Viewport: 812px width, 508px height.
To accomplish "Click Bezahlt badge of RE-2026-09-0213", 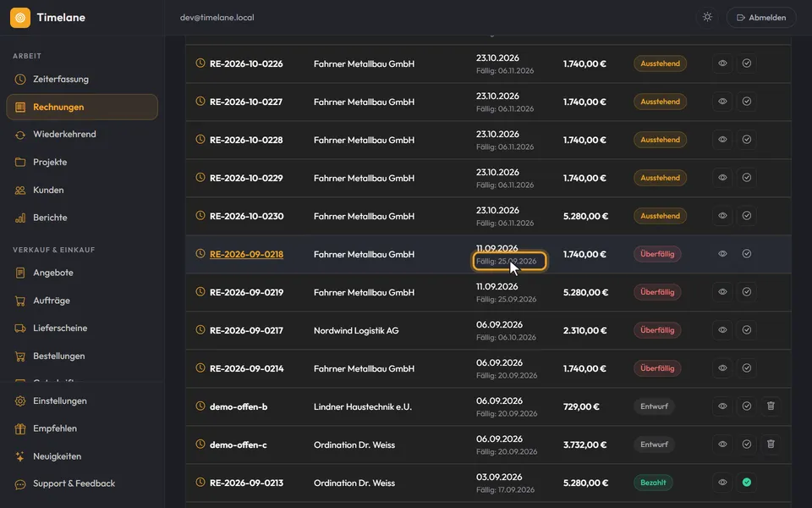I will click(x=653, y=483).
